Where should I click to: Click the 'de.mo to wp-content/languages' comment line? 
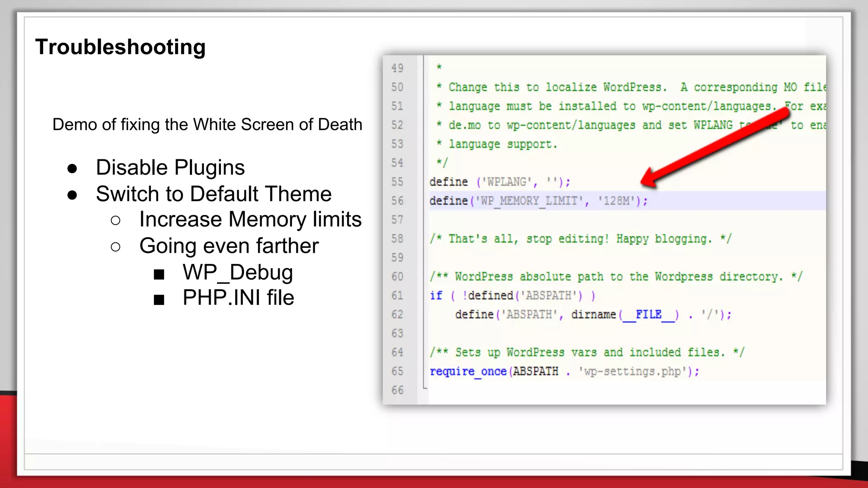pos(631,125)
